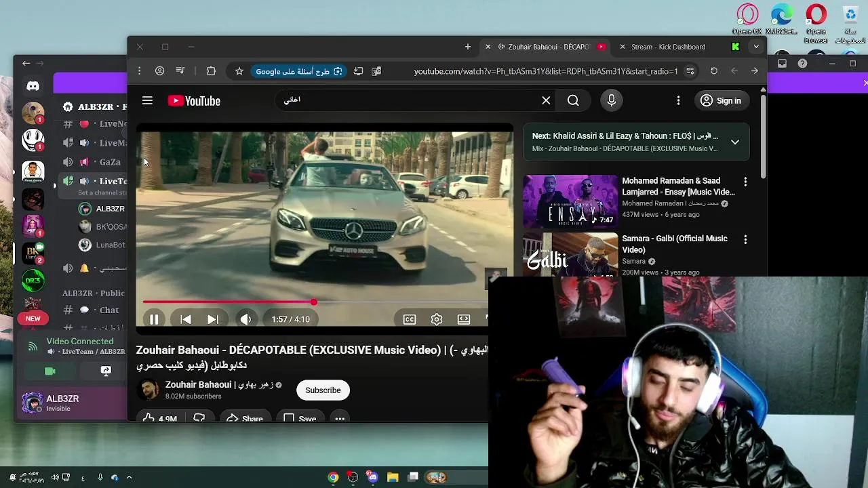
Task: Run the YouTube search magnifier button
Action: tap(573, 100)
